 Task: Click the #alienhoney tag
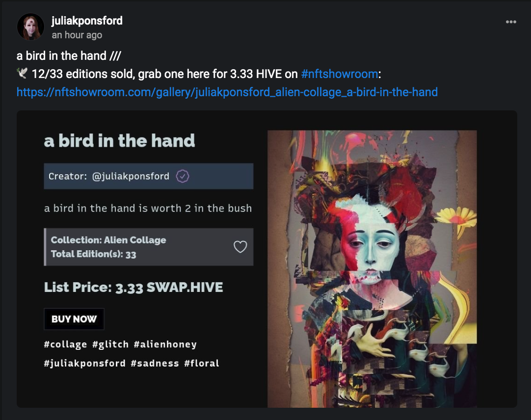tap(165, 344)
